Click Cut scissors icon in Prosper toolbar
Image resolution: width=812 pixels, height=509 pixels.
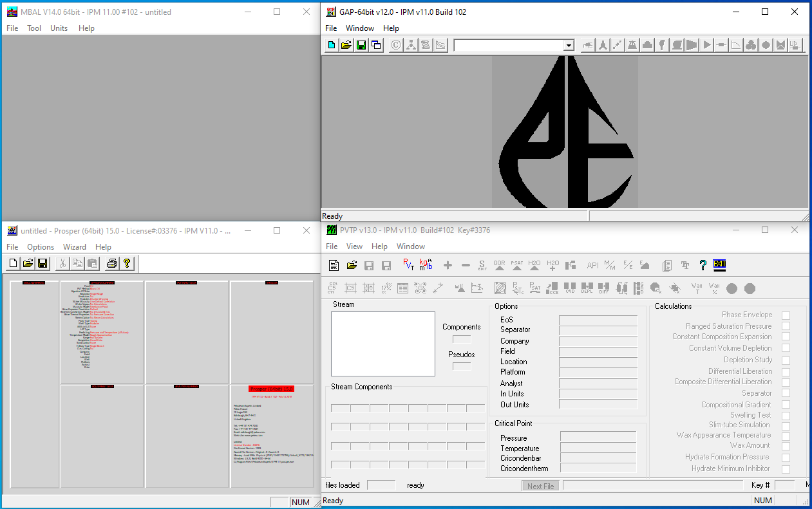click(62, 263)
